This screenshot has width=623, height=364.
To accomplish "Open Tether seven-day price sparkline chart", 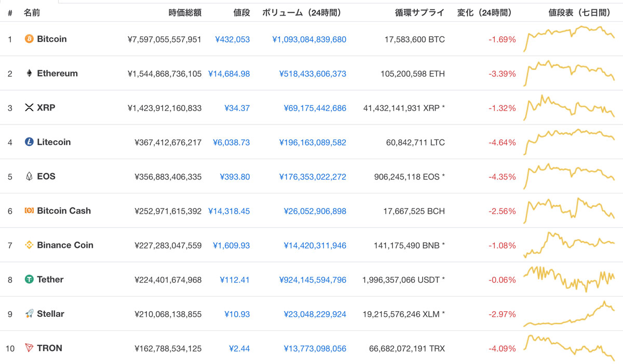I will pyautogui.click(x=569, y=279).
